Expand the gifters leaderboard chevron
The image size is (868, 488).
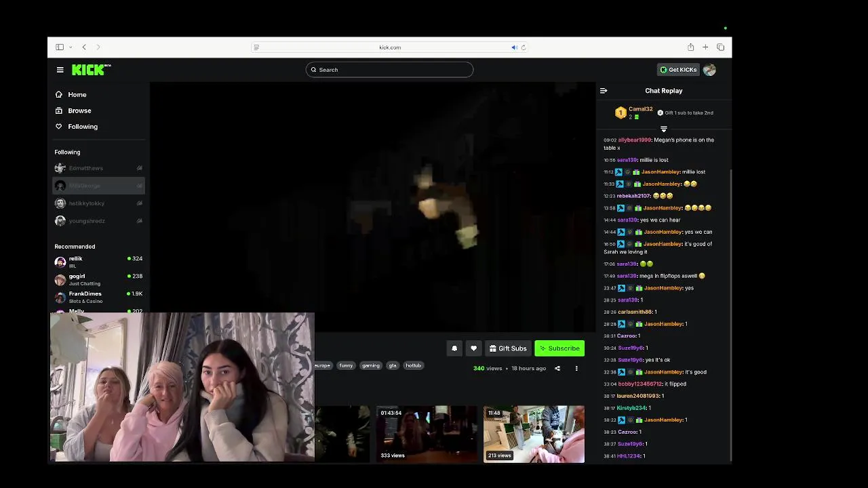664,129
